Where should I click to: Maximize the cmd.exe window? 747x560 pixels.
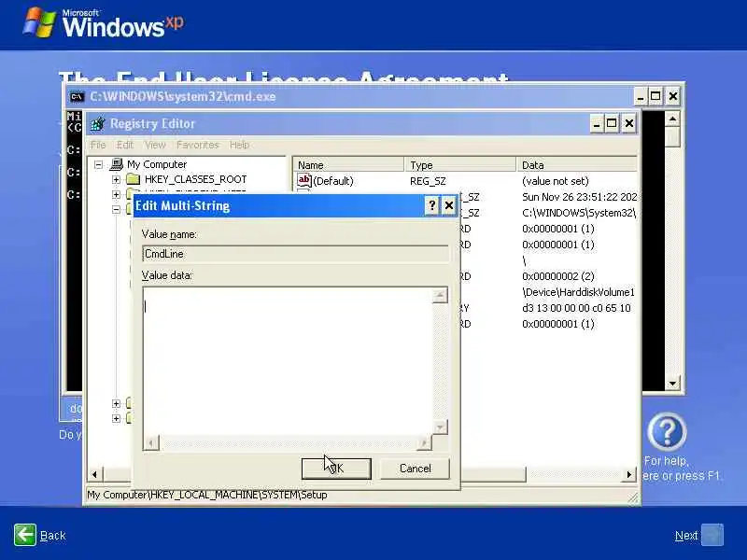point(655,97)
